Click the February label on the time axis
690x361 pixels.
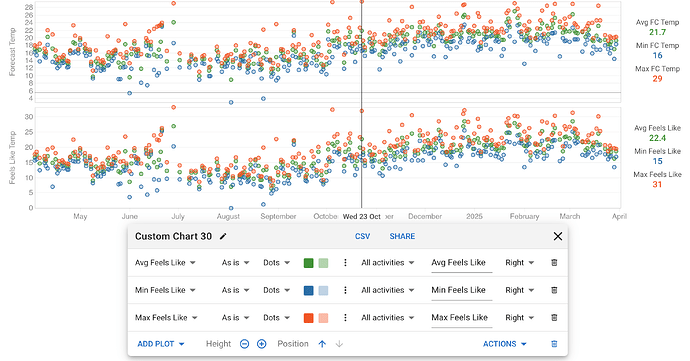pyautogui.click(x=525, y=217)
